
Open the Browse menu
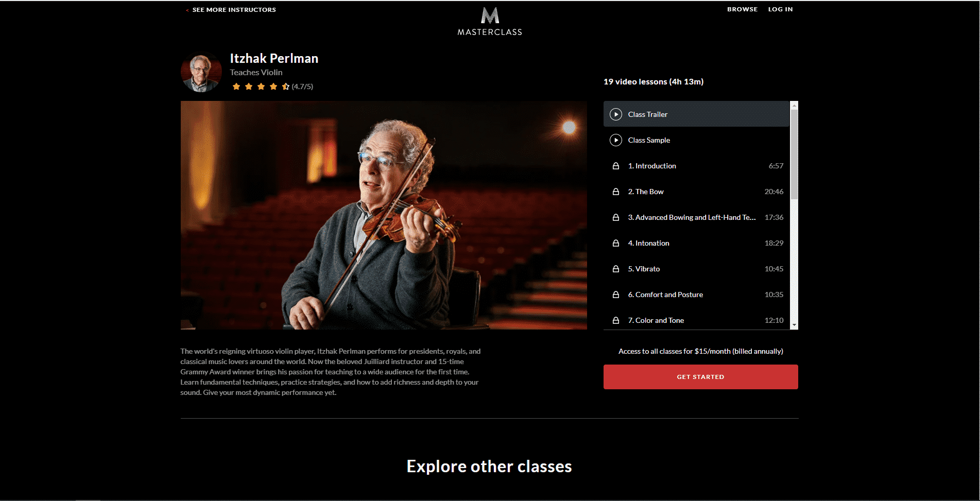coord(742,9)
